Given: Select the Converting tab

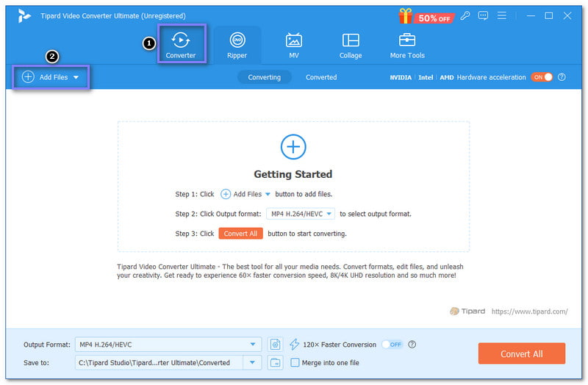Looking at the screenshot, I should tap(264, 77).
